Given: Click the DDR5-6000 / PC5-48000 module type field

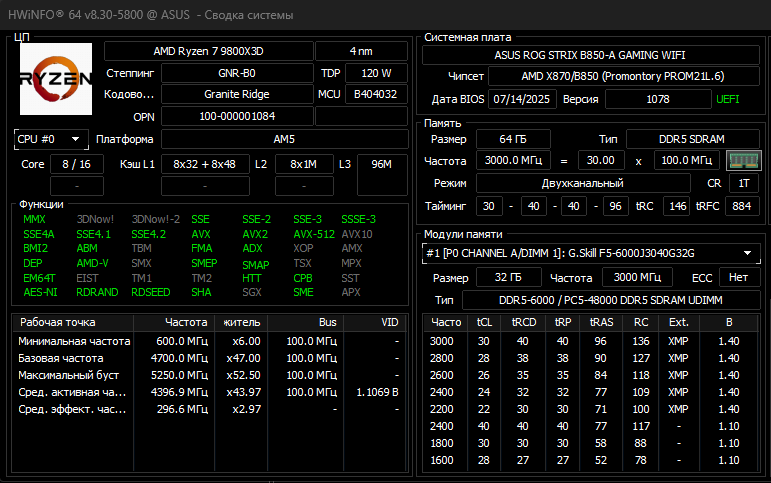Looking at the screenshot, I should point(611,300).
